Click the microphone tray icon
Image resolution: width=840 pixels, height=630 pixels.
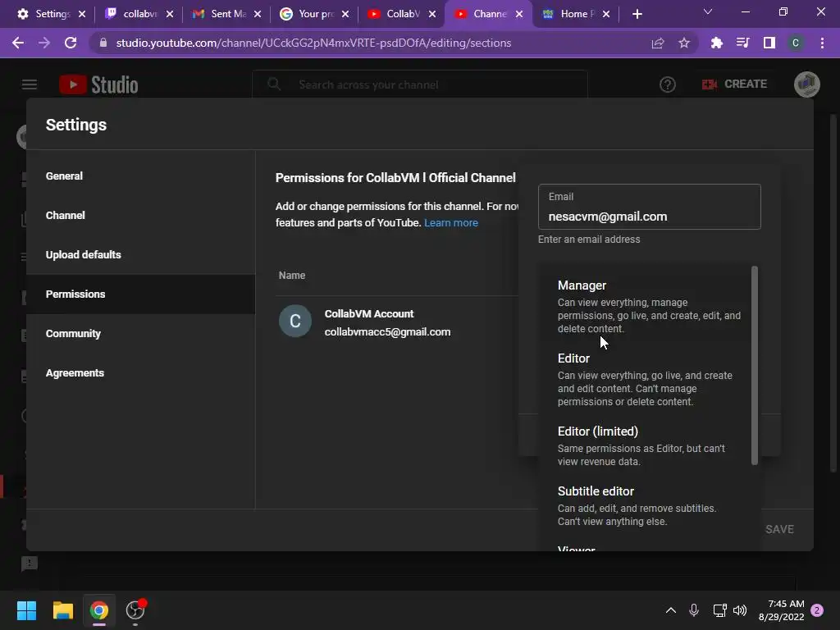click(694, 610)
